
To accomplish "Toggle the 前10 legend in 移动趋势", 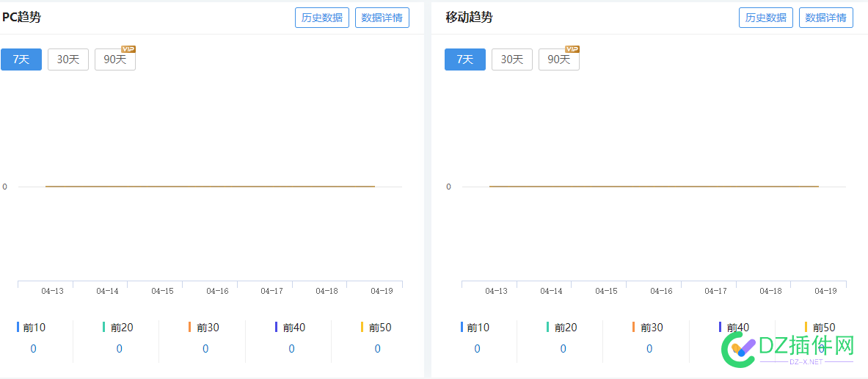I will (x=475, y=328).
